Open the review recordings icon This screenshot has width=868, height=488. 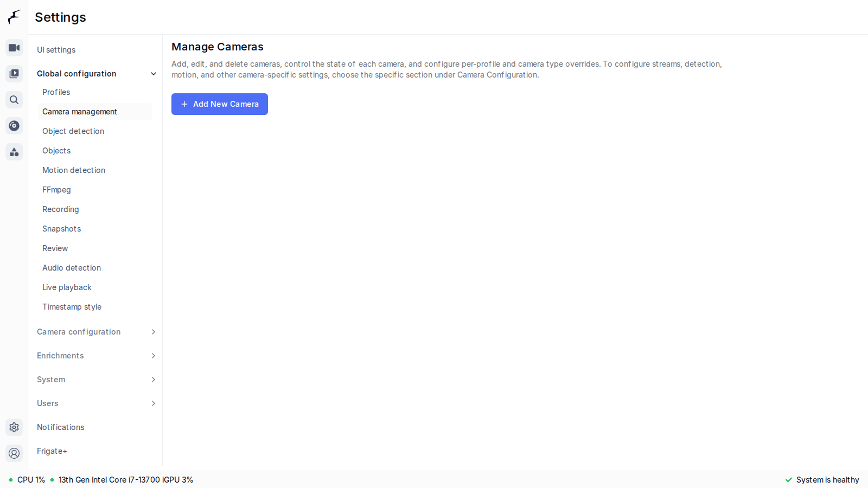(x=14, y=74)
